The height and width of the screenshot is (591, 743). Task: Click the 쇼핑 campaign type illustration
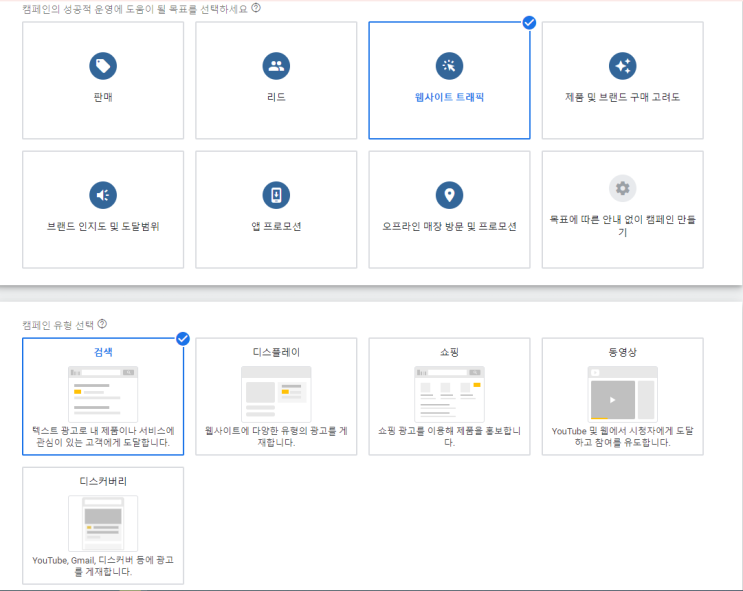click(449, 394)
